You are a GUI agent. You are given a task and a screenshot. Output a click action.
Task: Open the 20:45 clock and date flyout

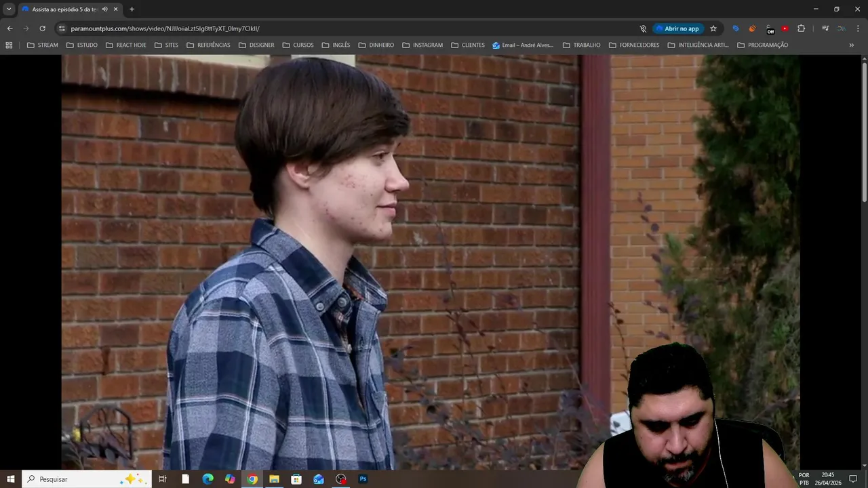pos(827,479)
